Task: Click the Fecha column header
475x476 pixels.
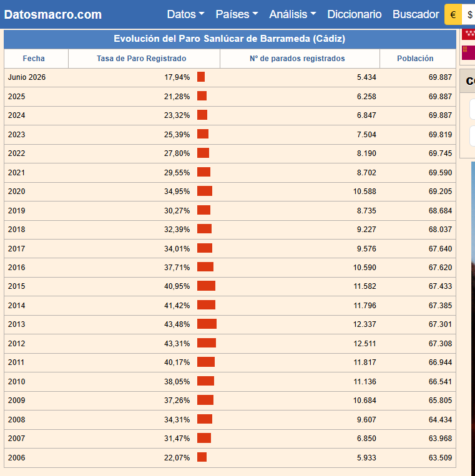Action: click(34, 58)
